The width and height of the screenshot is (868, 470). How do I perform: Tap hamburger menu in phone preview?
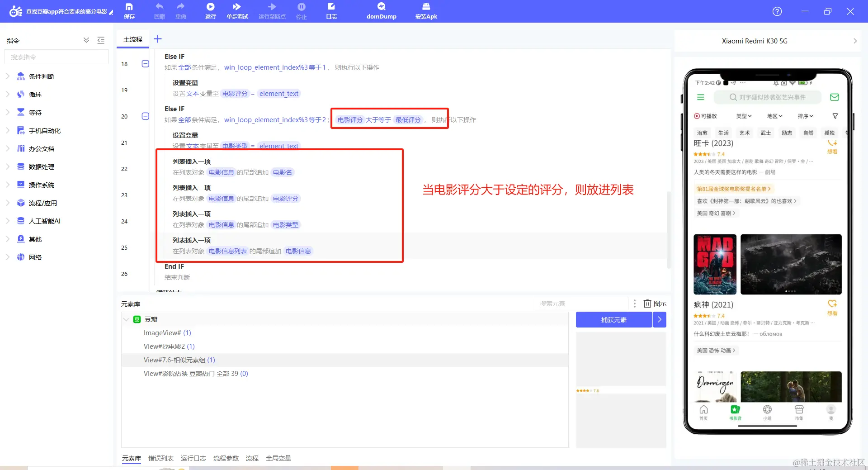[701, 97]
